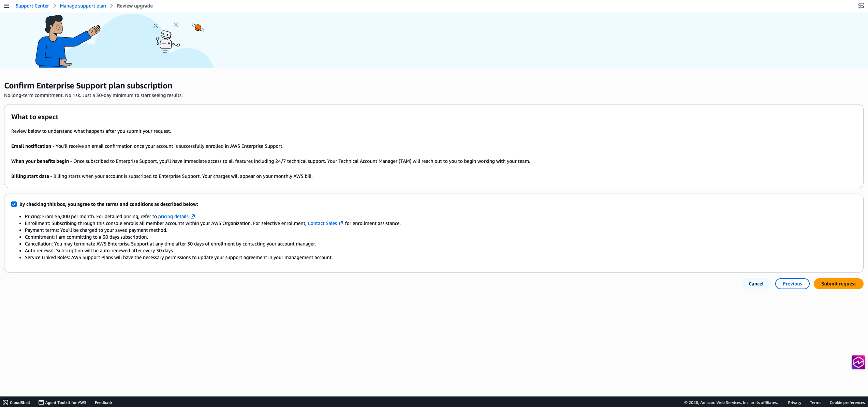Launch CloudShell from the footer
Screen dimensions: 868x407
(16, 403)
